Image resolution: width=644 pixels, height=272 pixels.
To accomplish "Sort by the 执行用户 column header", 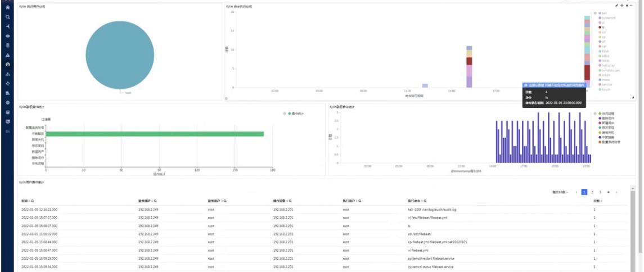I will click(x=349, y=201).
